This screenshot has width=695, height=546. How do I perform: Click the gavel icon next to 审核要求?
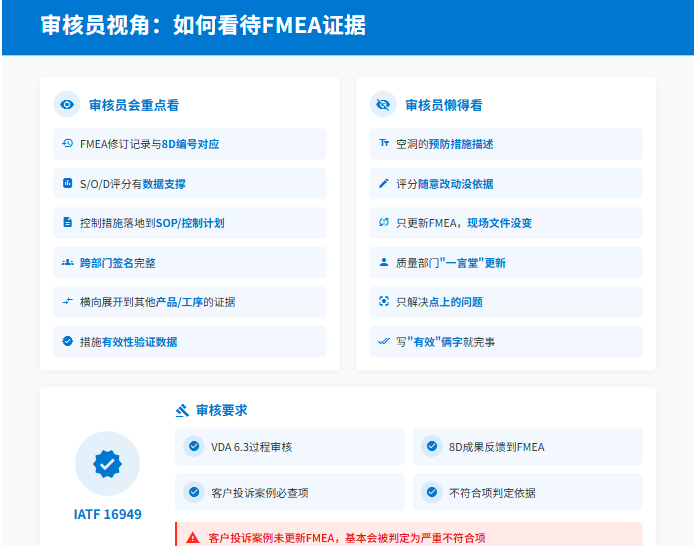tap(182, 410)
